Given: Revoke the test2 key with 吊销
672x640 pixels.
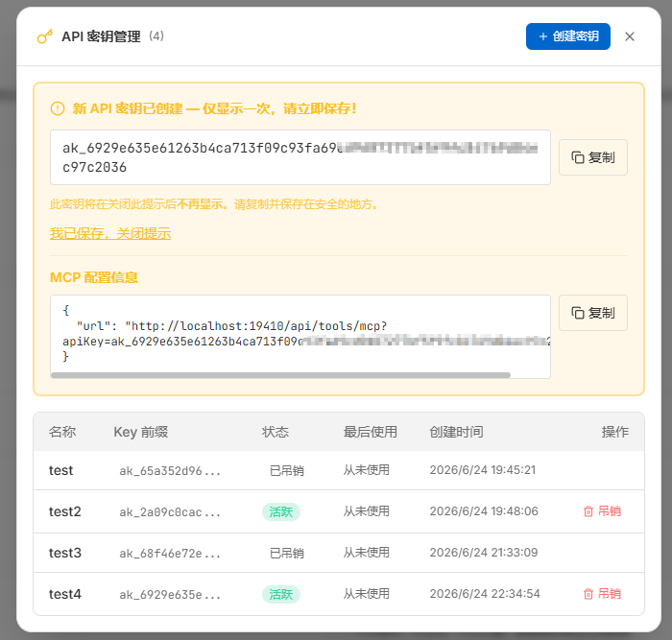Looking at the screenshot, I should [602, 511].
